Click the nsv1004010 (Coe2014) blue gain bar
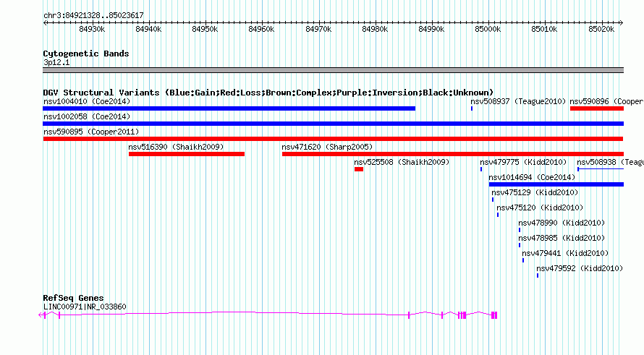This screenshot has height=355, width=644. tap(229, 108)
